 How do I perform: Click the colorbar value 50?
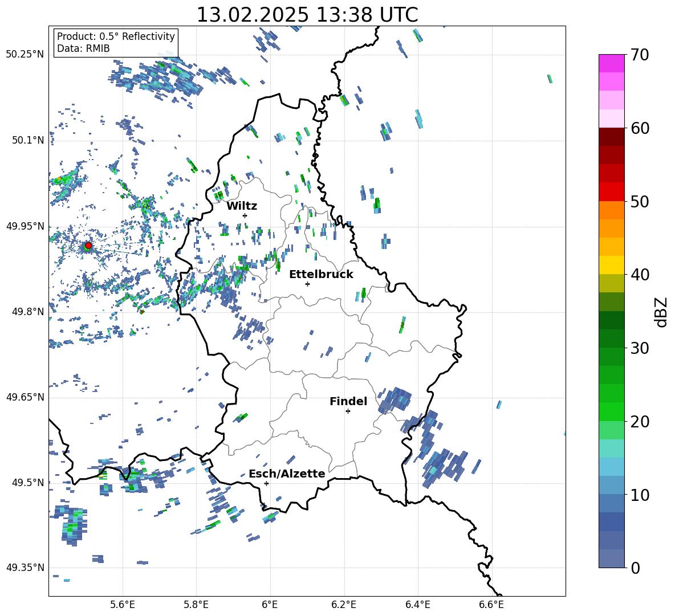(640, 202)
